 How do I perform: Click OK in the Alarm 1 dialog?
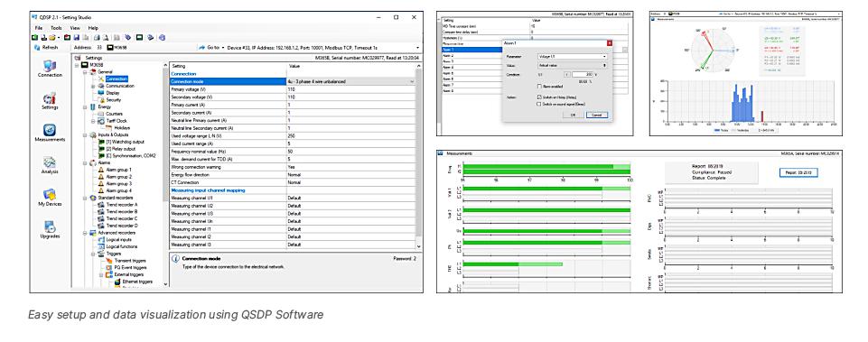point(573,116)
